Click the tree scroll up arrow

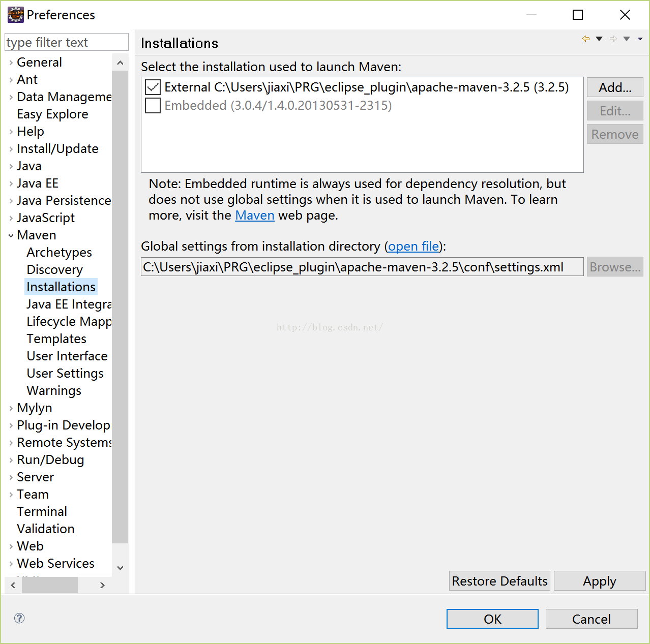point(120,63)
